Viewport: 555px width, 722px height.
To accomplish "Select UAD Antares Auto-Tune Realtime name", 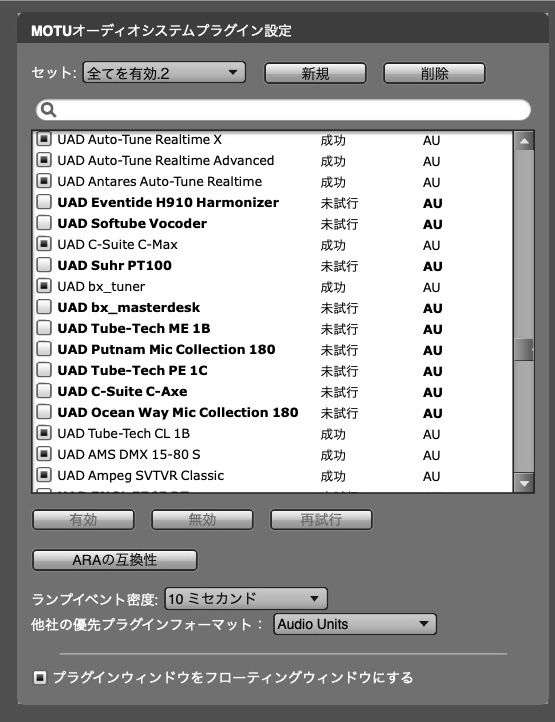I will pos(159,181).
